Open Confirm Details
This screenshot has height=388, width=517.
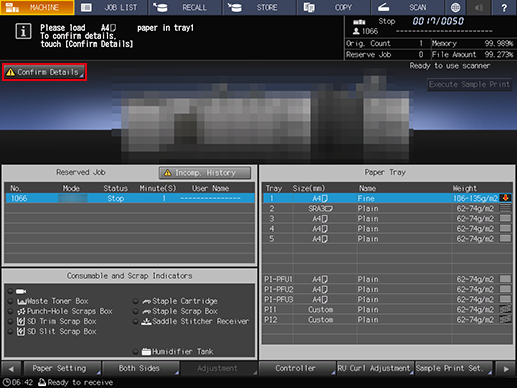(x=44, y=72)
